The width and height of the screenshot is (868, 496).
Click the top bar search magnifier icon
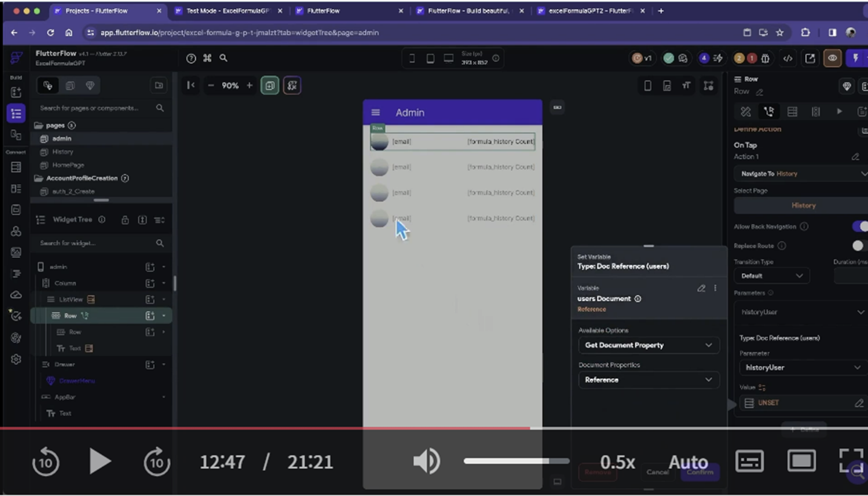tap(223, 58)
